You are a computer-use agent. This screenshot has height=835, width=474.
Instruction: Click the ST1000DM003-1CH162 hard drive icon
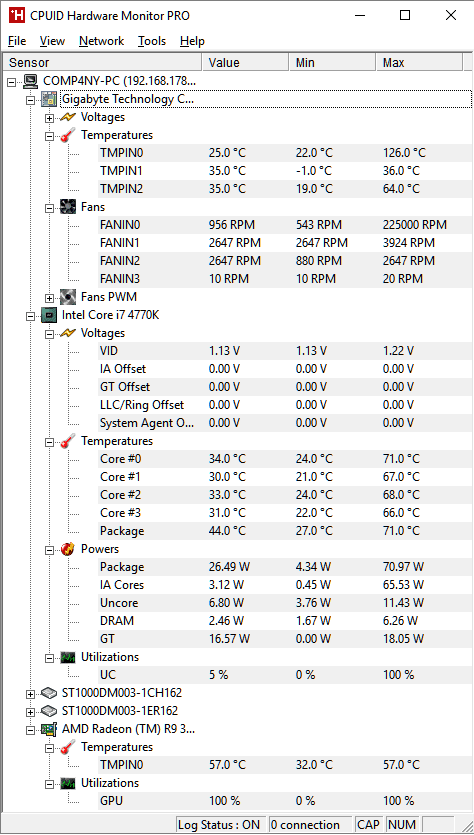tap(49, 693)
